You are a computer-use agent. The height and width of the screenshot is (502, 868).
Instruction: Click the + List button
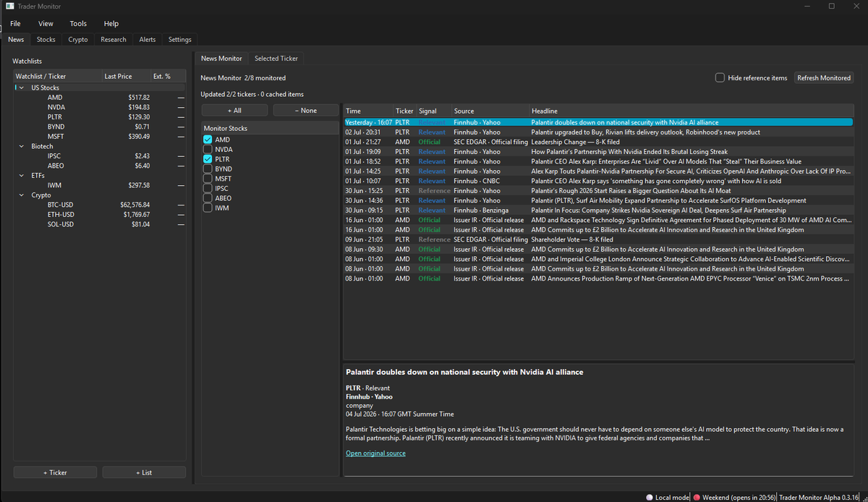point(144,472)
